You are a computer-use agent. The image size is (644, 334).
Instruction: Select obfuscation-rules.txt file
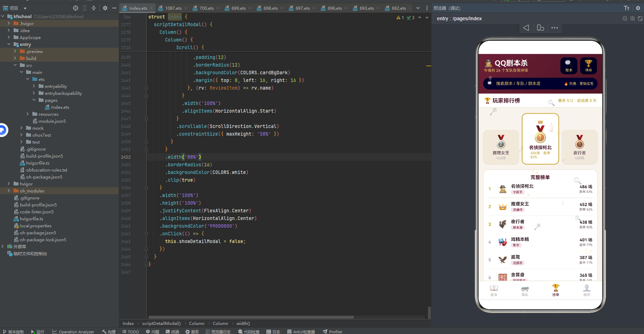coord(44,170)
